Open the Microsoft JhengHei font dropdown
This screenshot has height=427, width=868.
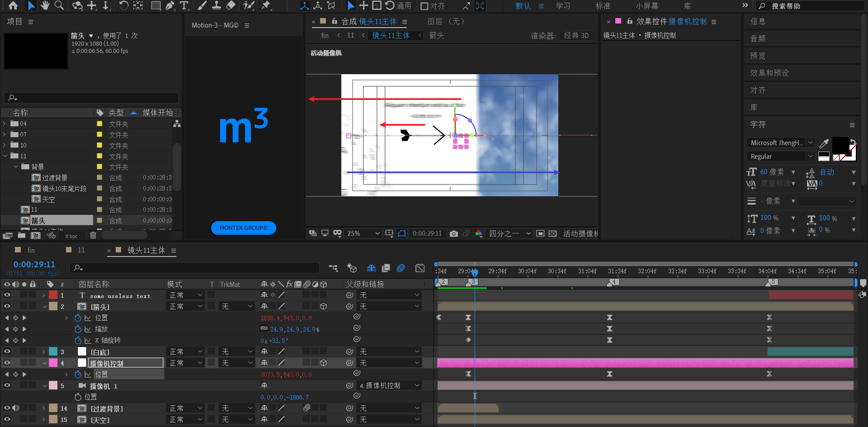[x=781, y=142]
